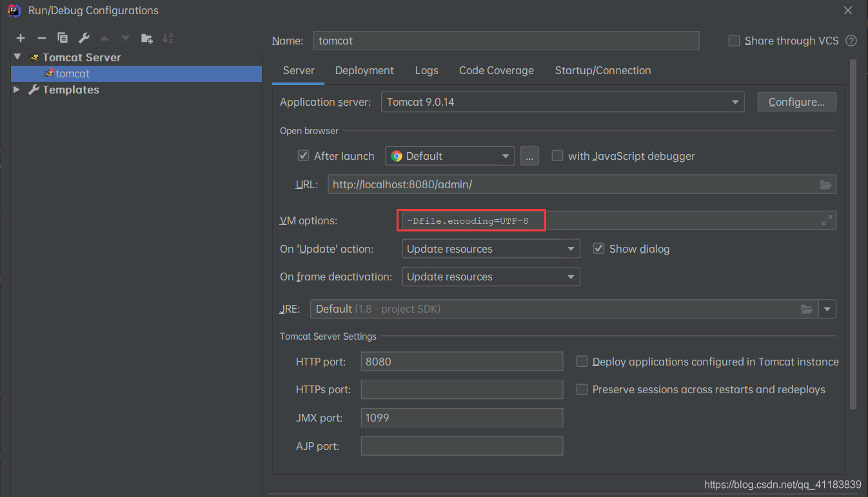The image size is (868, 497).
Task: Open the Default browser dropdown
Action: (449, 156)
